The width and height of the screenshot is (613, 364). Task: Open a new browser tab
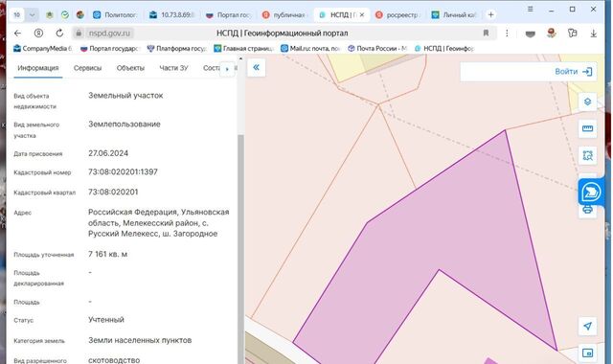click(x=490, y=15)
